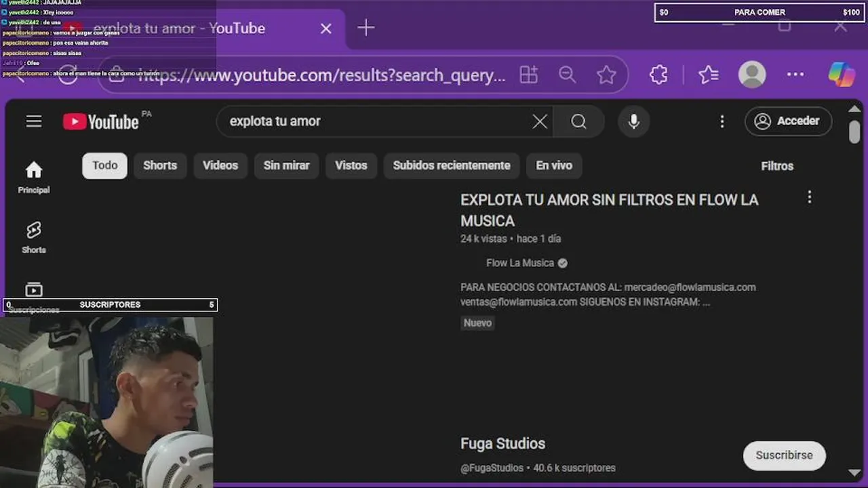The width and height of the screenshot is (868, 488).
Task: Open Principal home in sidebar
Action: click(34, 178)
